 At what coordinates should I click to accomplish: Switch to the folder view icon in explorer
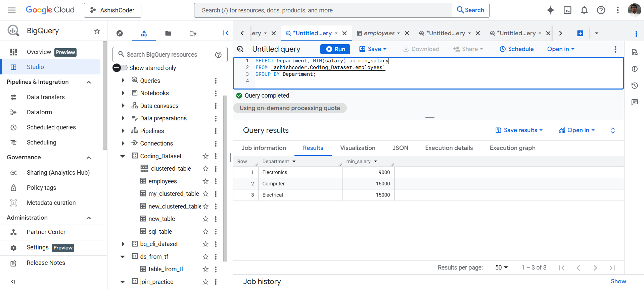(x=168, y=33)
